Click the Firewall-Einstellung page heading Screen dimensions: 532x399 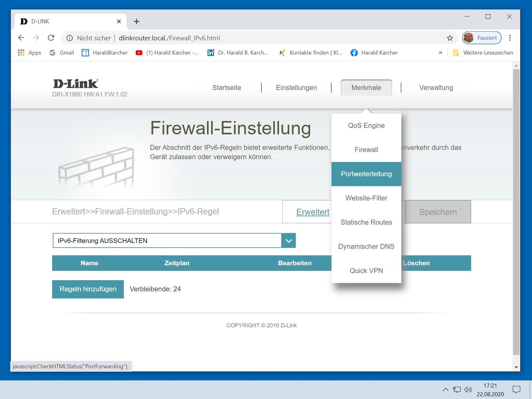pos(230,128)
